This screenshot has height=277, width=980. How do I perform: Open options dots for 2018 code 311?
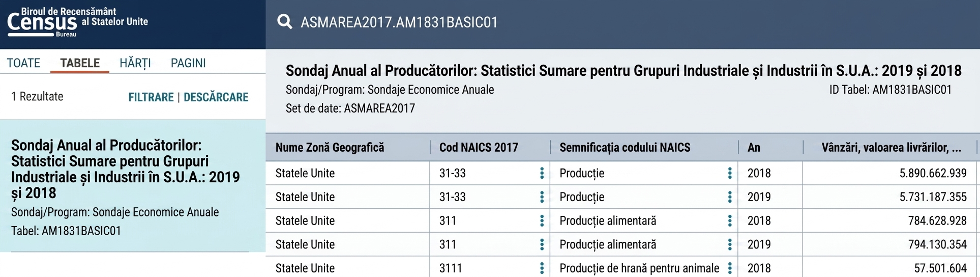tap(542, 221)
